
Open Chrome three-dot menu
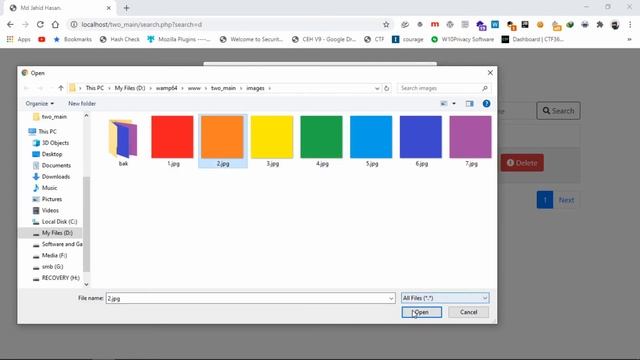pyautogui.click(x=630, y=24)
